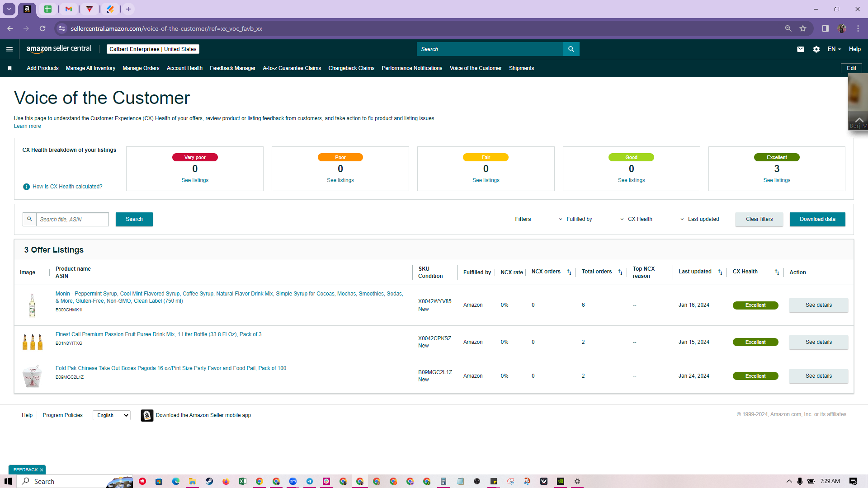Go to Manage All Inventory
Screen dimensions: 868x488
tap(90, 68)
